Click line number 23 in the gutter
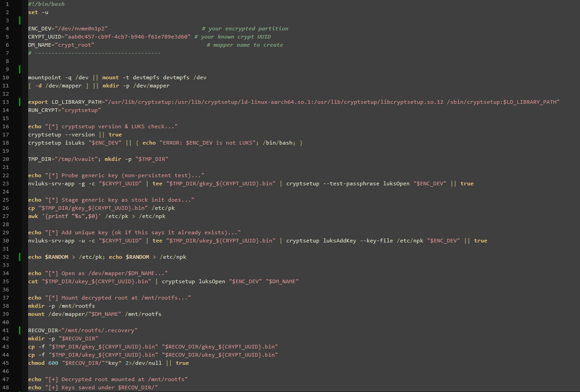The width and height of the screenshot is (580, 392). point(6,184)
